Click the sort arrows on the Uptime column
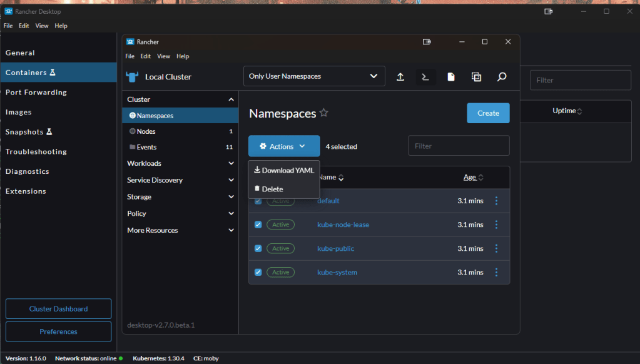Image resolution: width=640 pixels, height=364 pixels. pos(579,111)
